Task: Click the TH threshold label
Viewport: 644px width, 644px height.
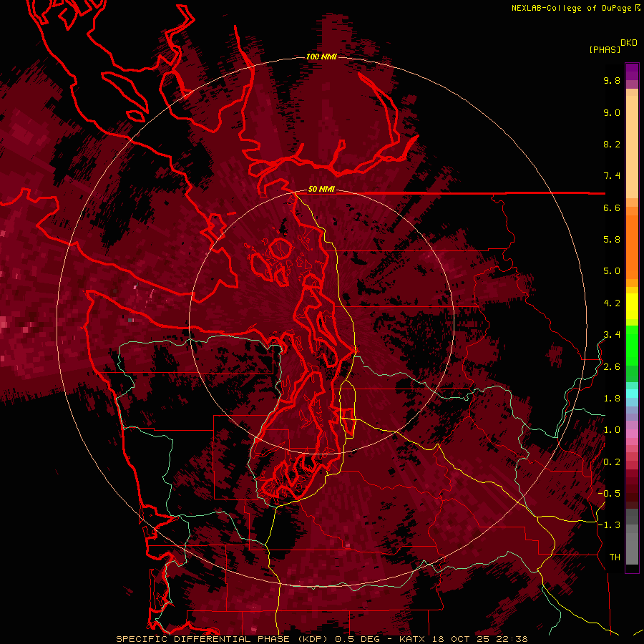Action: [615, 557]
